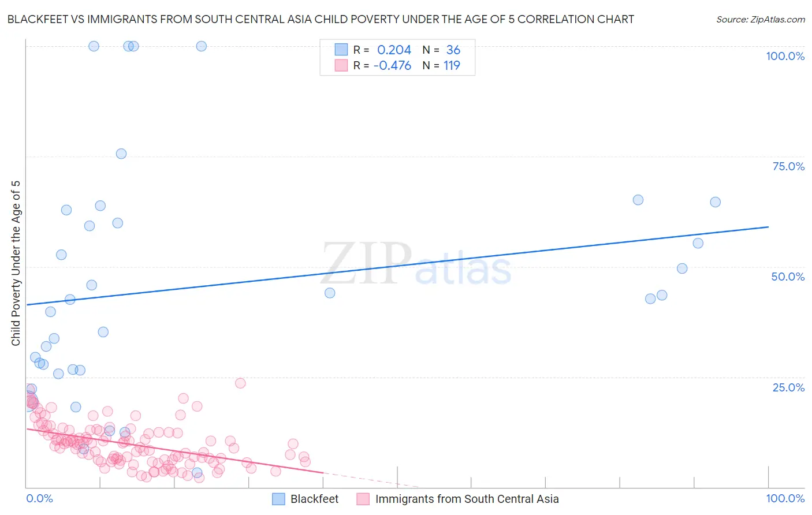Screen dimensions: 812x515
Task: Click the 100.0% y-axis label
Action: coord(785,57)
